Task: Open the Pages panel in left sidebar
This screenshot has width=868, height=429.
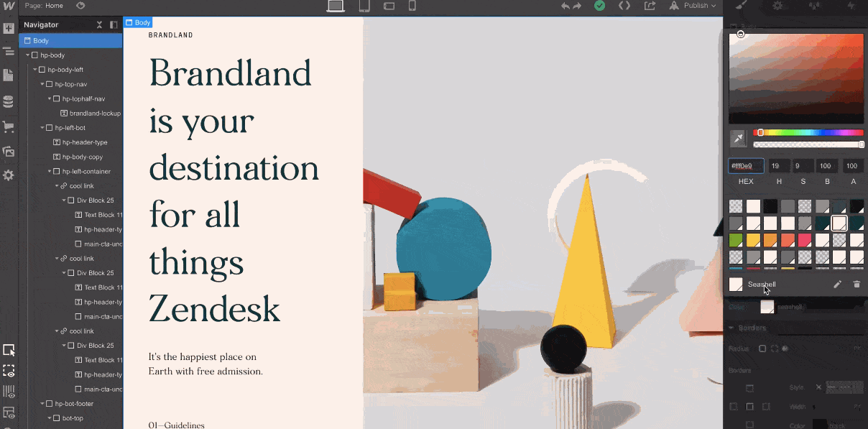Action: point(9,75)
